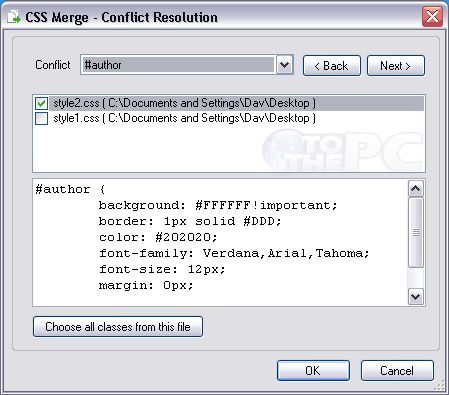This screenshot has height=395, width=449.
Task: Click Choose all classes from this file
Action: click(118, 327)
